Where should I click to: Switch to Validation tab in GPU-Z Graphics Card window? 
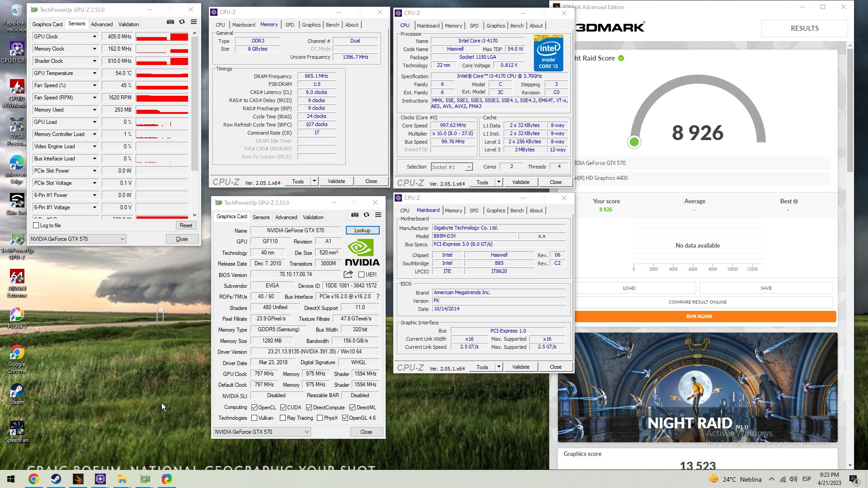click(x=313, y=217)
